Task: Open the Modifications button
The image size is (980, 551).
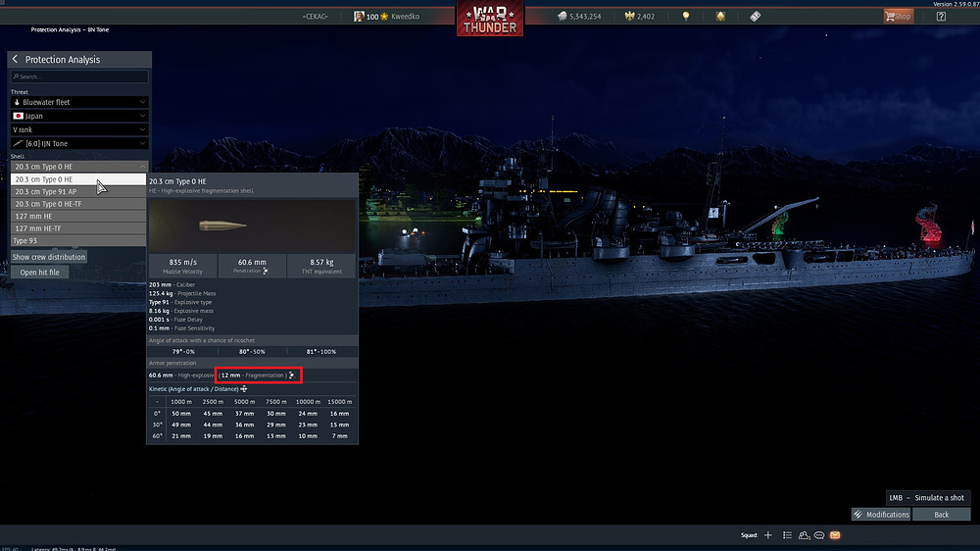Action: 881,514
